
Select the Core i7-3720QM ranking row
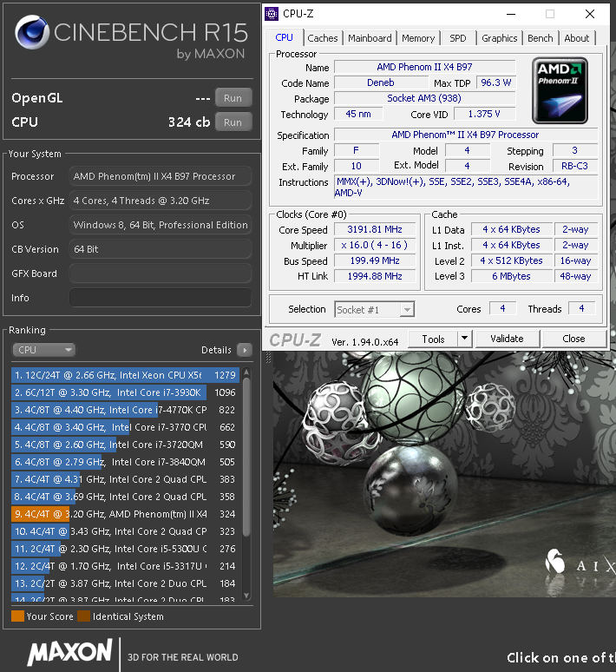point(125,445)
